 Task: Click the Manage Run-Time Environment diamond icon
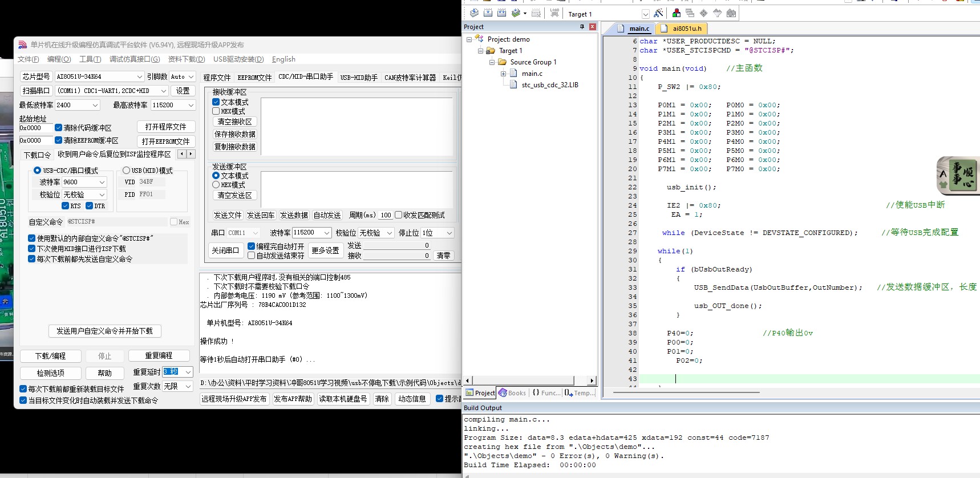[704, 13]
